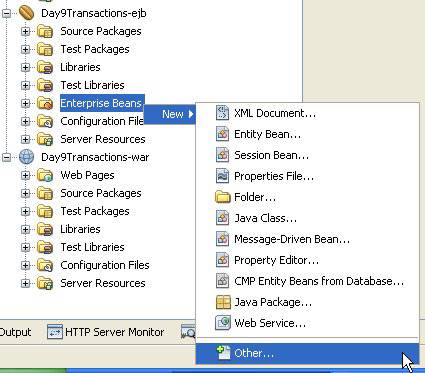
Task: Switch to the HTTP Server Monitor tab
Action: (x=106, y=332)
